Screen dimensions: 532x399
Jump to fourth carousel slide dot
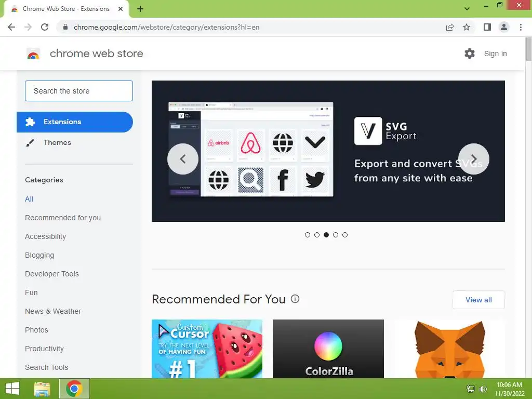click(336, 235)
